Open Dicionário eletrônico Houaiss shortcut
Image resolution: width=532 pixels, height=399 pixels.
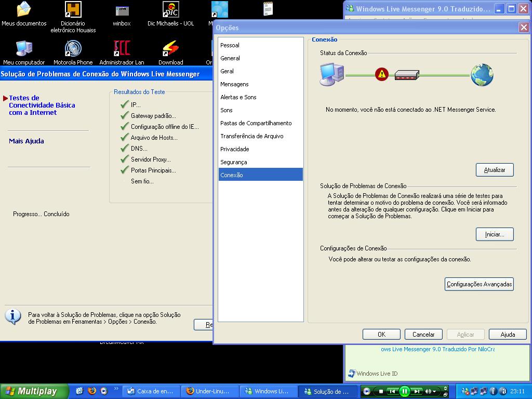click(73, 17)
